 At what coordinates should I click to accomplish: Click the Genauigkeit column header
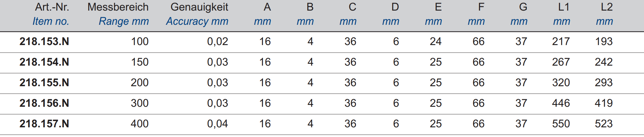click(x=199, y=7)
